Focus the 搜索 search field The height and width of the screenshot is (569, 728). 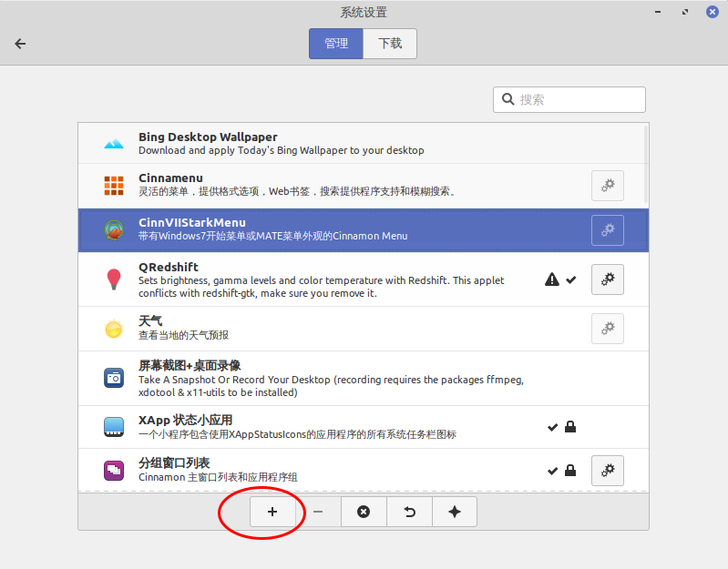[569, 99]
